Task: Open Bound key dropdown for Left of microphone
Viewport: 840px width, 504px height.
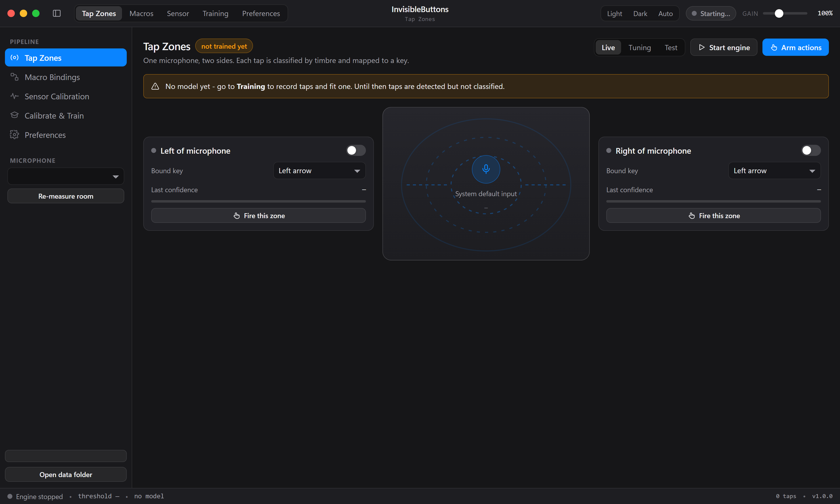Action: click(x=319, y=170)
